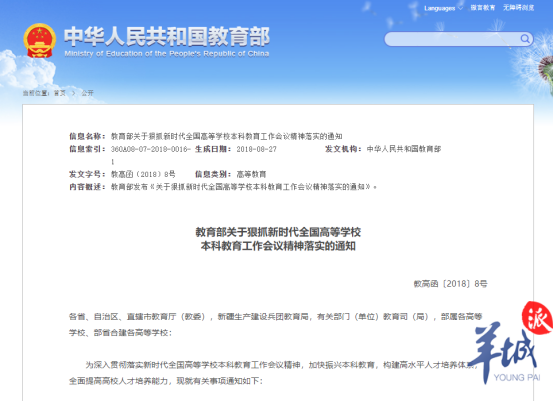Click the national emblem logo
Screen dimensions: 554x401
coord(40,41)
